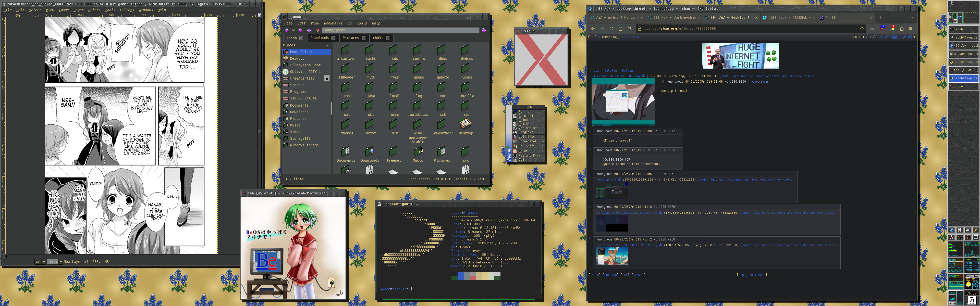Image resolution: width=980 pixels, height=306 pixels.
Task: Go up to parent folder in file manager
Action: click(309, 30)
